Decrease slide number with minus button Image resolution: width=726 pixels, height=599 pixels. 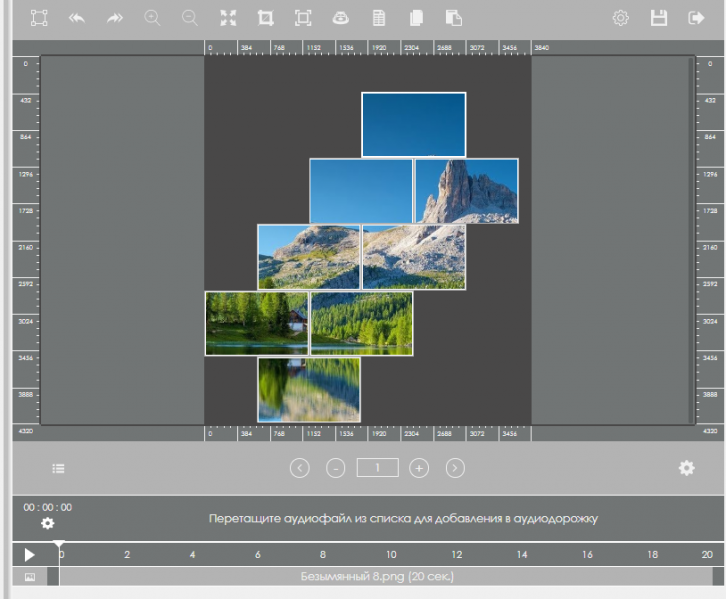tap(336, 468)
